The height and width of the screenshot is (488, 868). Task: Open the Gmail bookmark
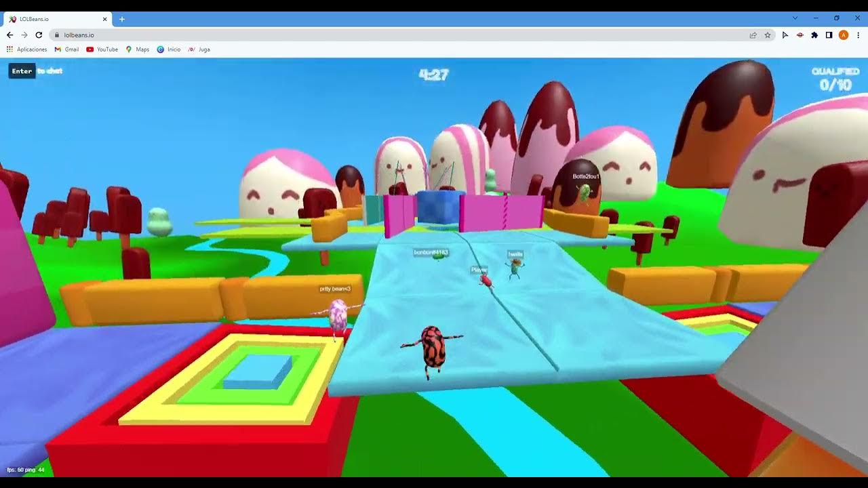[x=66, y=49]
